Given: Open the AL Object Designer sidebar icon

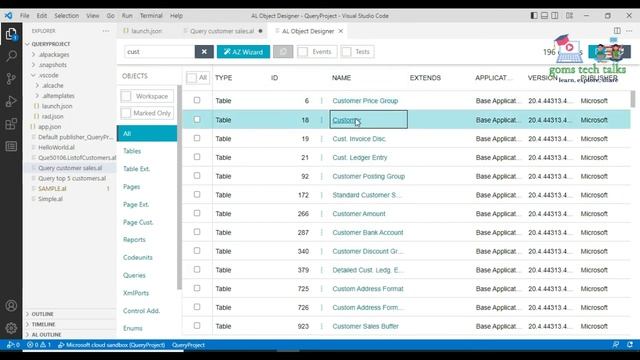Looking at the screenshot, I should pyautogui.click(x=11, y=146).
